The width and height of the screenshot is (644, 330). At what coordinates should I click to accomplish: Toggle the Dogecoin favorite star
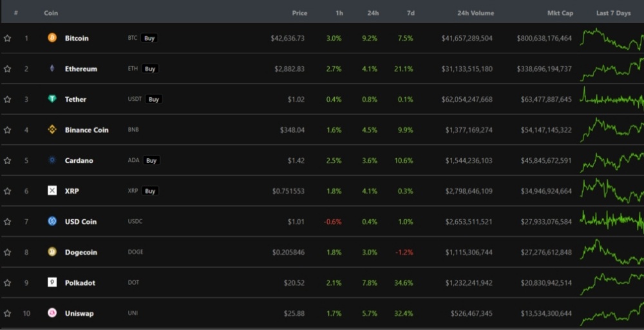7,252
